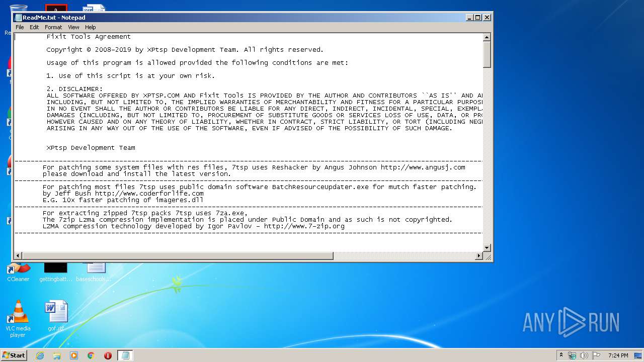Click the vertical scrollbar thumb

487,54
